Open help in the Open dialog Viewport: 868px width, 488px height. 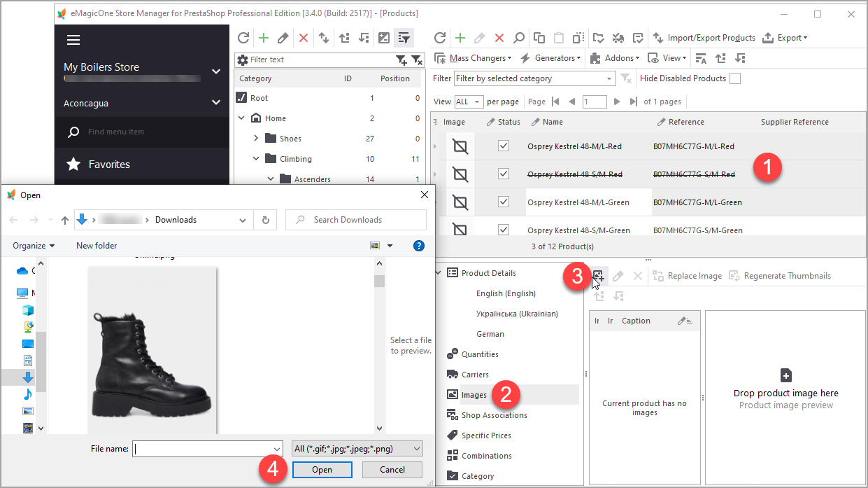tap(419, 246)
